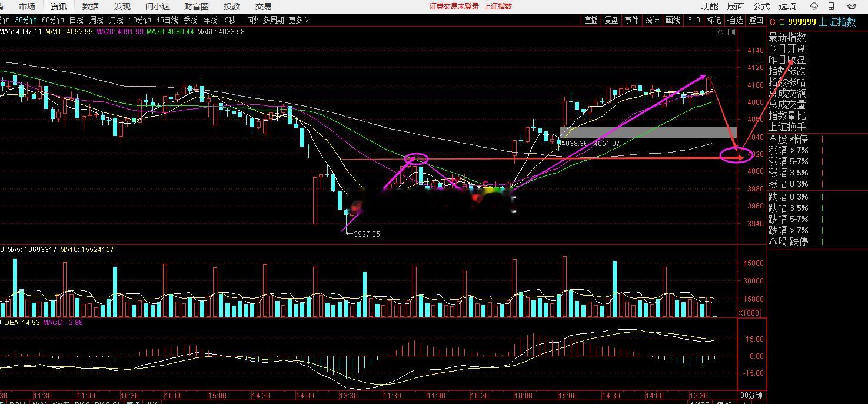Click the 上证指数 link in the title bar
This screenshot has width=868, height=404.
(x=498, y=6)
